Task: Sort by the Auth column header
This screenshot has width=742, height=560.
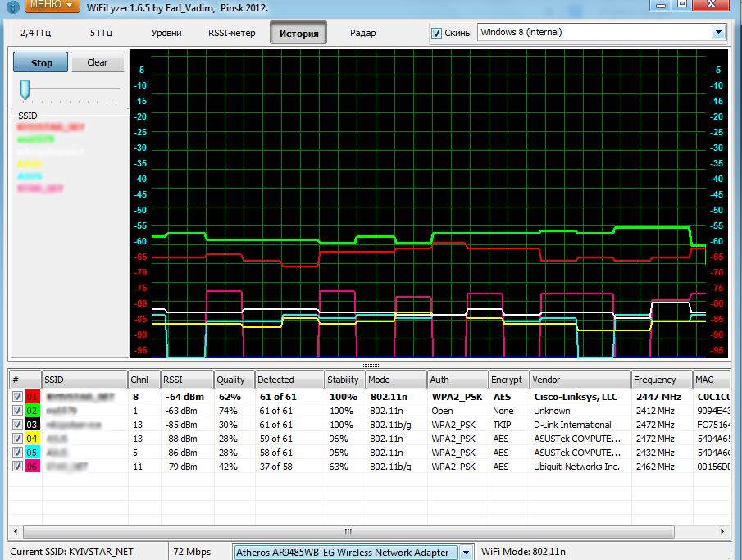Action: point(458,380)
